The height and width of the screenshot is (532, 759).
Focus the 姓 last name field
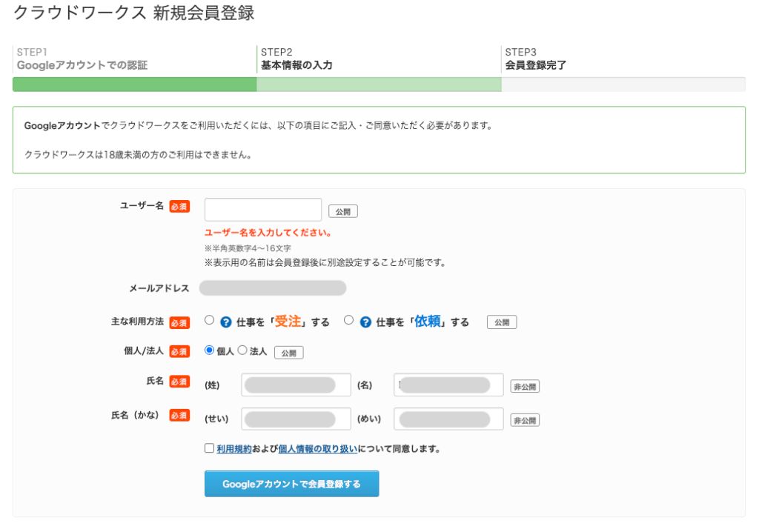[296, 385]
